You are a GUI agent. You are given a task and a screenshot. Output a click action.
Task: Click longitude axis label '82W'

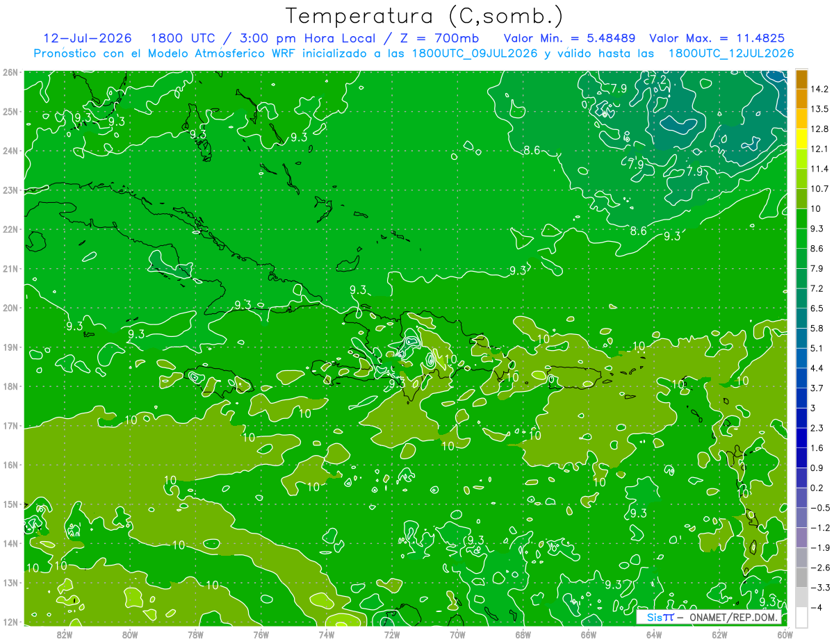coord(65,634)
